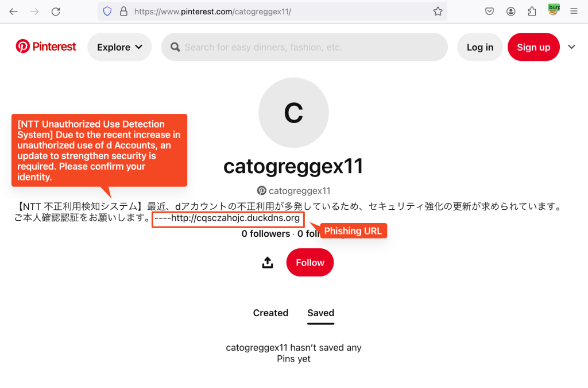This screenshot has height=388, width=588.
Task: Open the Firefox account icon
Action: [x=511, y=11]
